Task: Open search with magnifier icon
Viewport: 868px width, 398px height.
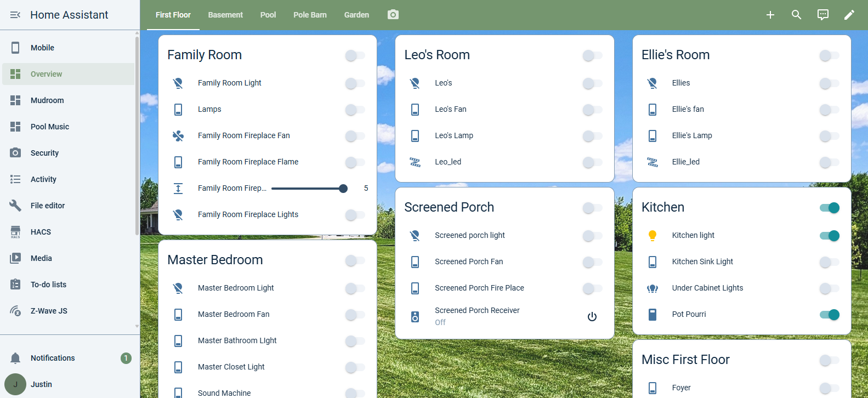Action: point(797,15)
